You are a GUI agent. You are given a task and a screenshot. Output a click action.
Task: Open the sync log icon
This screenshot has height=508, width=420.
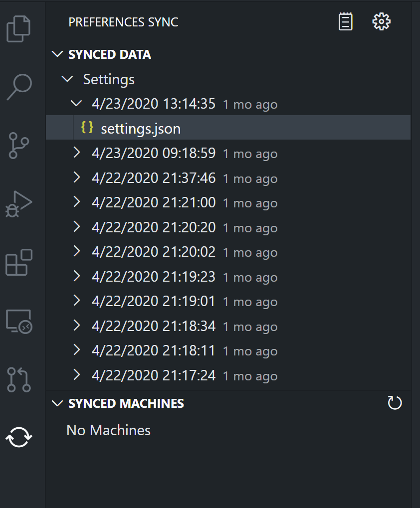(x=346, y=21)
